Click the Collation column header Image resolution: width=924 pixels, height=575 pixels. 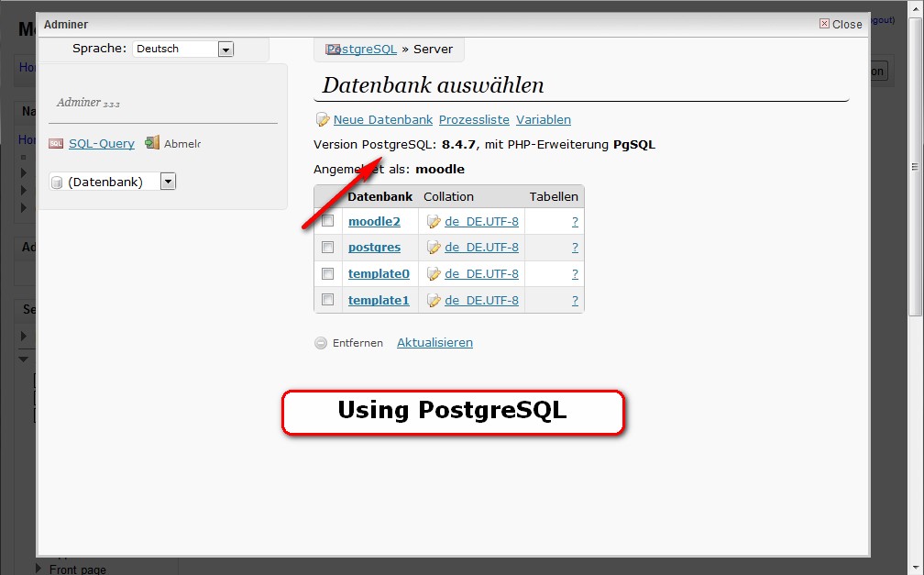(448, 196)
